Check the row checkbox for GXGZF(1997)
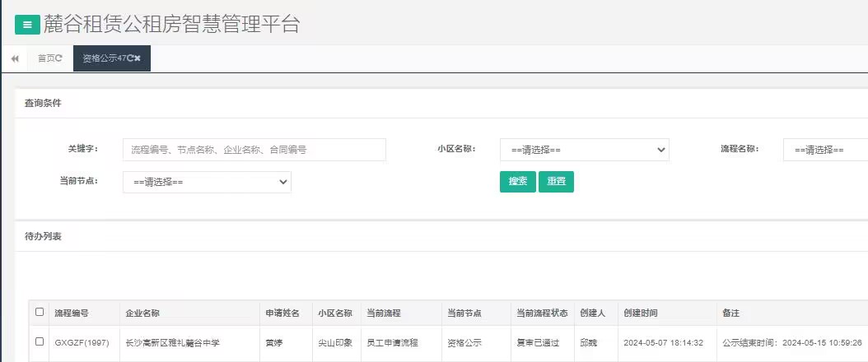Screen dimensions: 868x362 (x=40, y=341)
